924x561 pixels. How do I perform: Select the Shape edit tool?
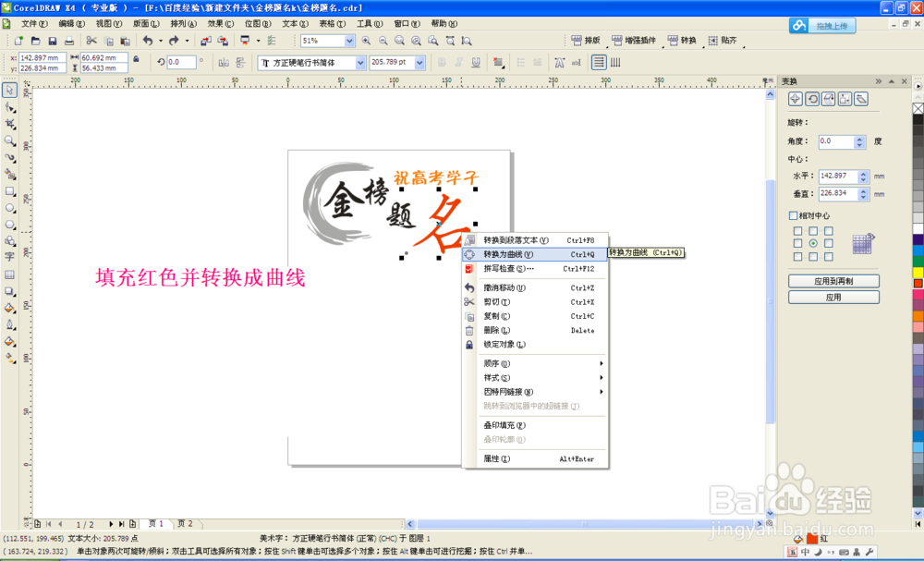click(x=10, y=107)
